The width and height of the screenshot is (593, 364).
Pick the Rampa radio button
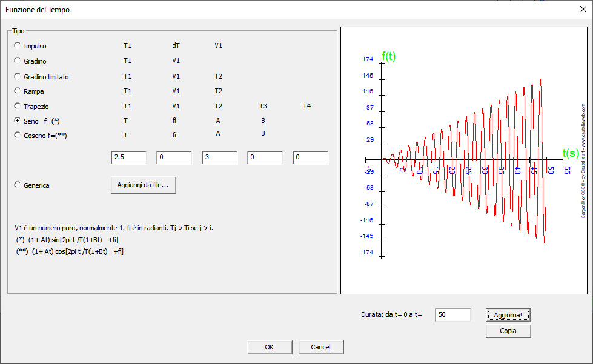(17, 91)
